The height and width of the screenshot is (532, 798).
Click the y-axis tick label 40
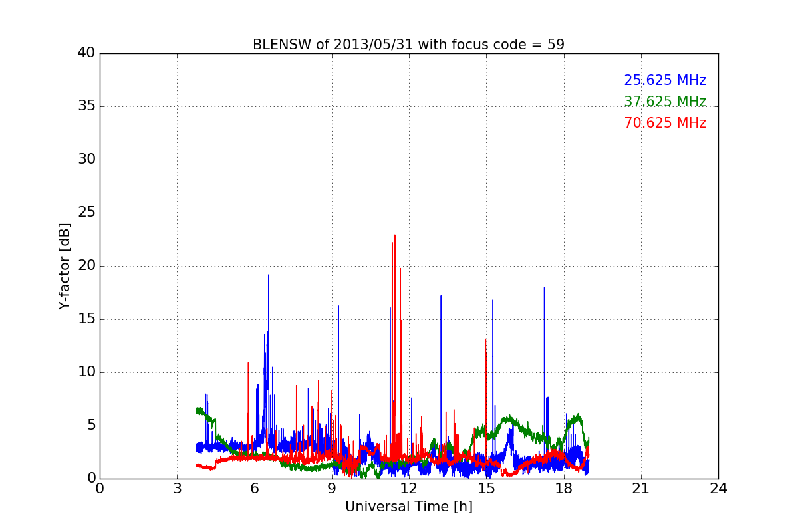tap(86, 53)
